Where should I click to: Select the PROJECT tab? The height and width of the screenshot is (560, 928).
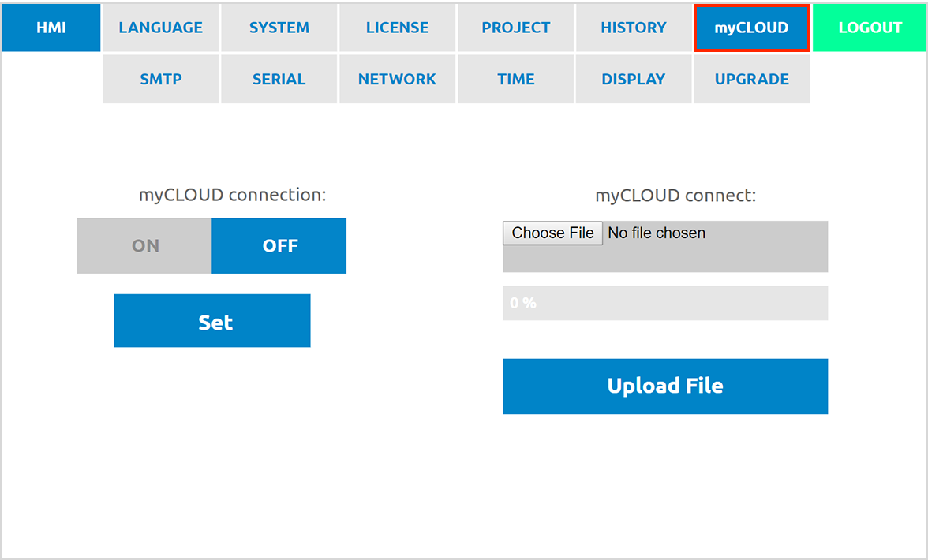point(515,28)
